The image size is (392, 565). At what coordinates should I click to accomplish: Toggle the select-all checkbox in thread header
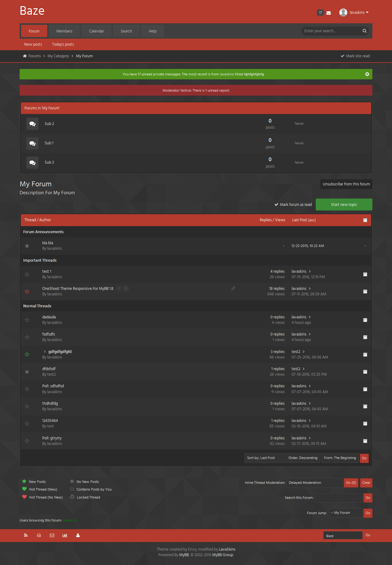(x=365, y=220)
